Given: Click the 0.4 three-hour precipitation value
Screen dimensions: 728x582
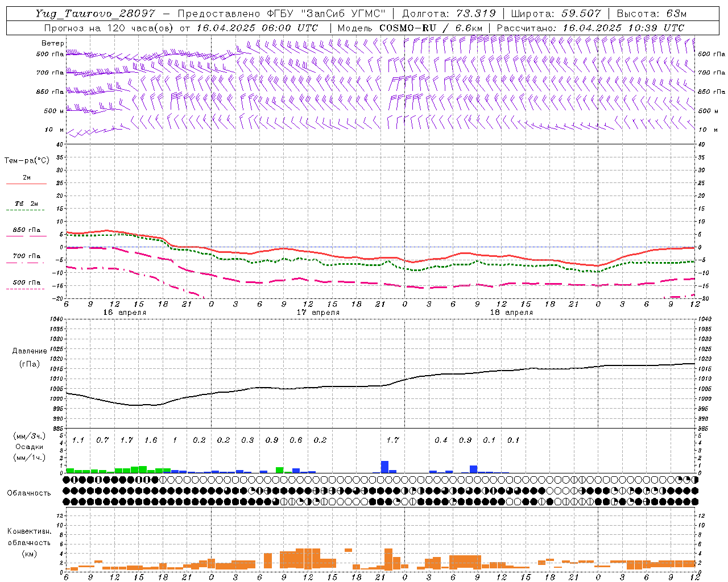Looking at the screenshot, I should point(441,440).
